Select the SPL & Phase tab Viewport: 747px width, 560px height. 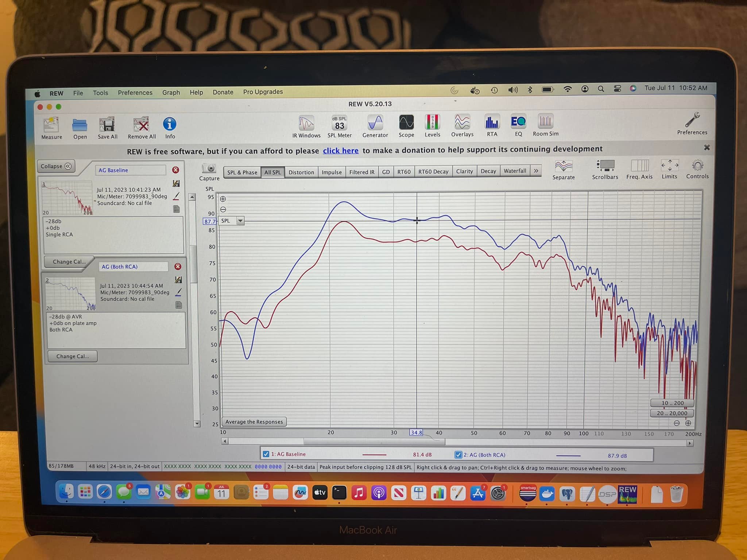[x=242, y=172]
